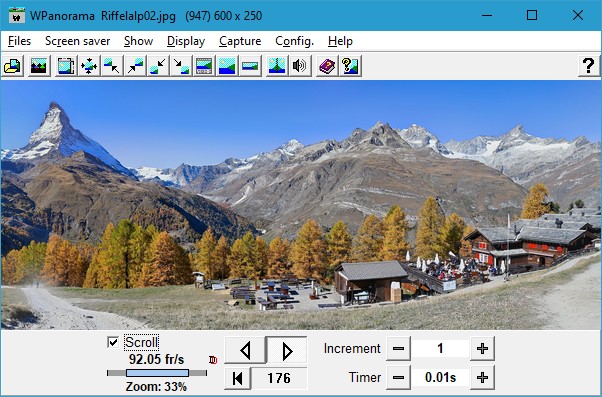
Task: Minimize the WPanorama window
Action: (x=487, y=15)
